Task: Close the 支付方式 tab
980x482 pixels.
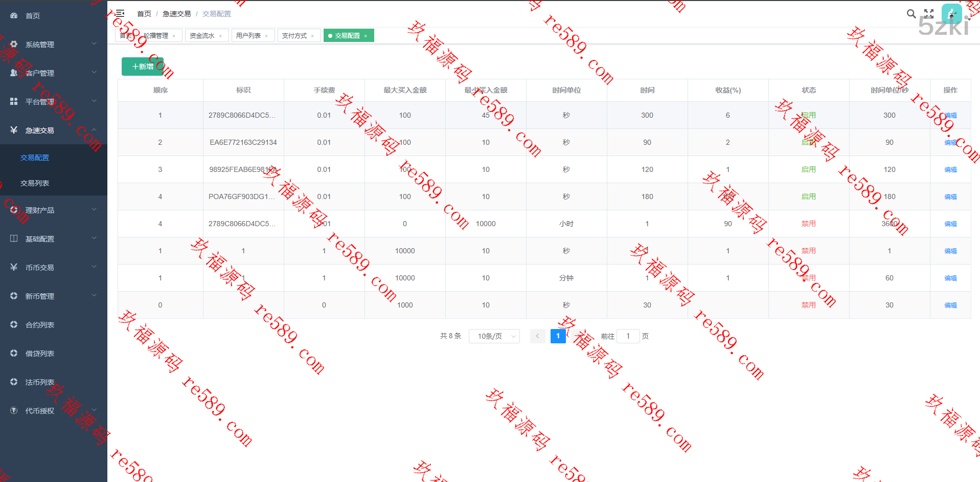Action: point(312,36)
